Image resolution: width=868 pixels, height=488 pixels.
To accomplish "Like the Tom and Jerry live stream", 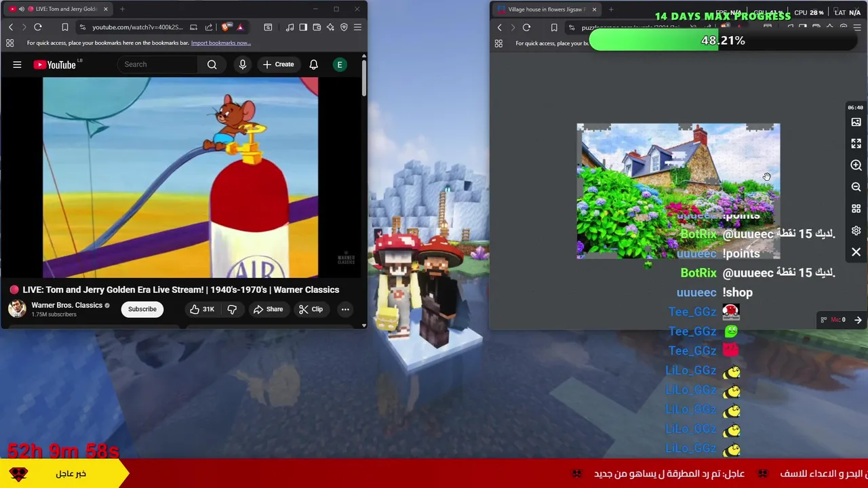I will [x=201, y=309].
